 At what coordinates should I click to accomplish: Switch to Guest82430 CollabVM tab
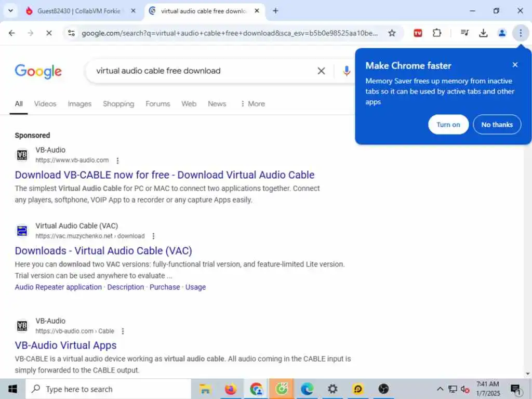(x=79, y=11)
